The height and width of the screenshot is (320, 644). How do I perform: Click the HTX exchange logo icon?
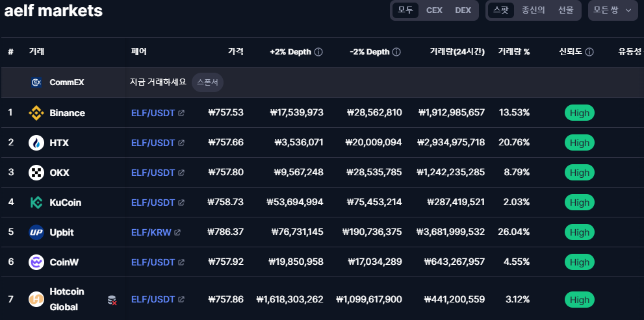pos(36,143)
